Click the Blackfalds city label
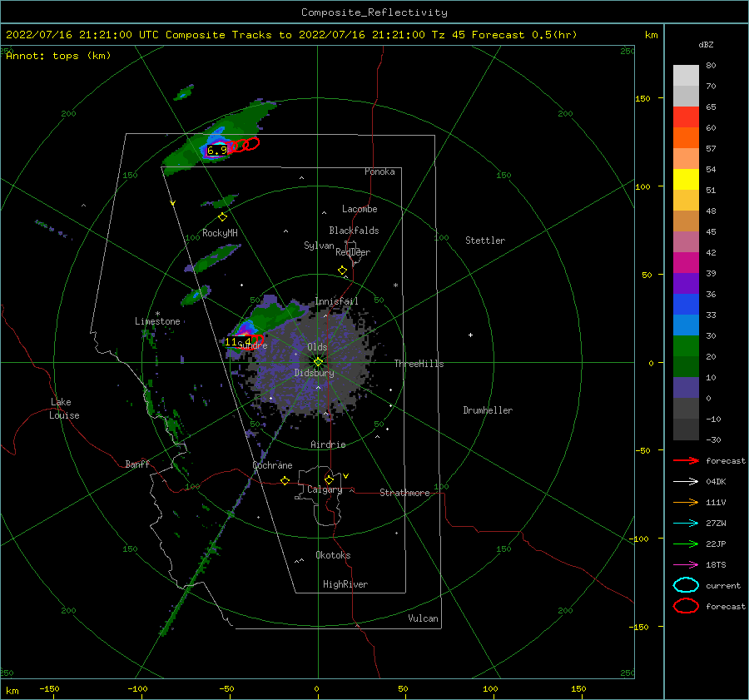The width and height of the screenshot is (749, 700). pos(354,231)
